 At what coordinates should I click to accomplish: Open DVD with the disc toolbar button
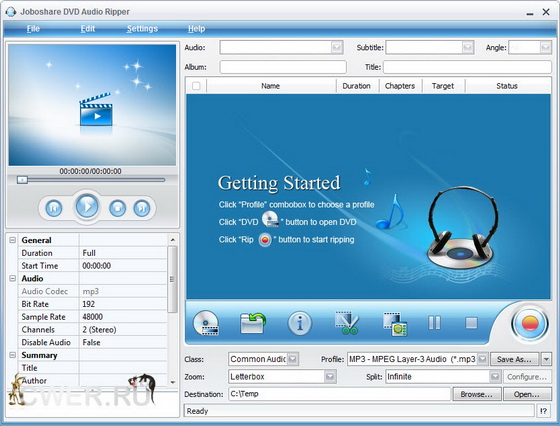pos(206,323)
